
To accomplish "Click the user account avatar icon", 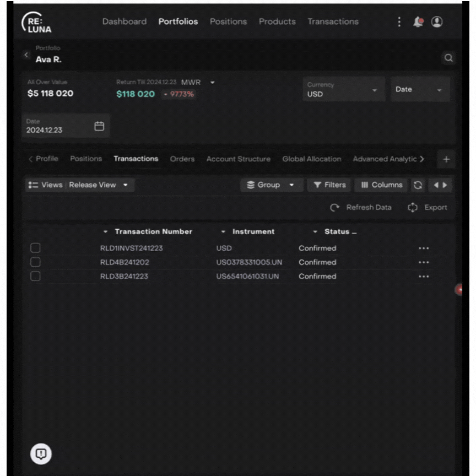I will (x=437, y=21).
